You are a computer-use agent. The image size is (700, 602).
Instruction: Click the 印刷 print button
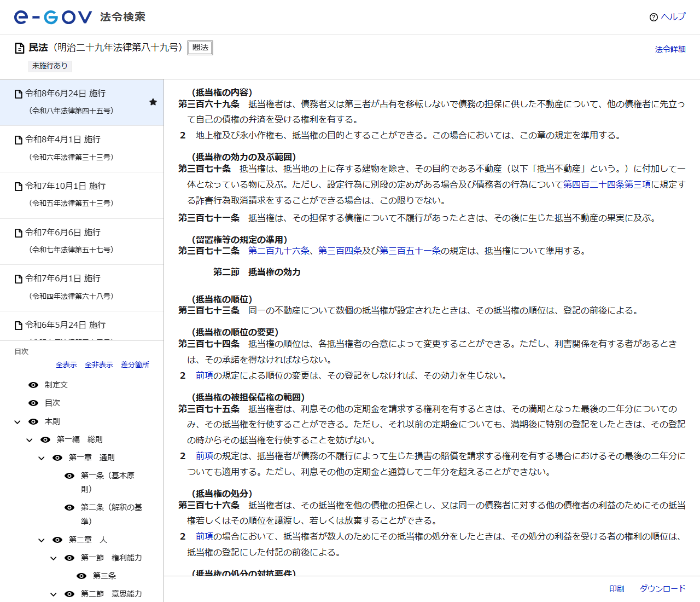pos(617,589)
